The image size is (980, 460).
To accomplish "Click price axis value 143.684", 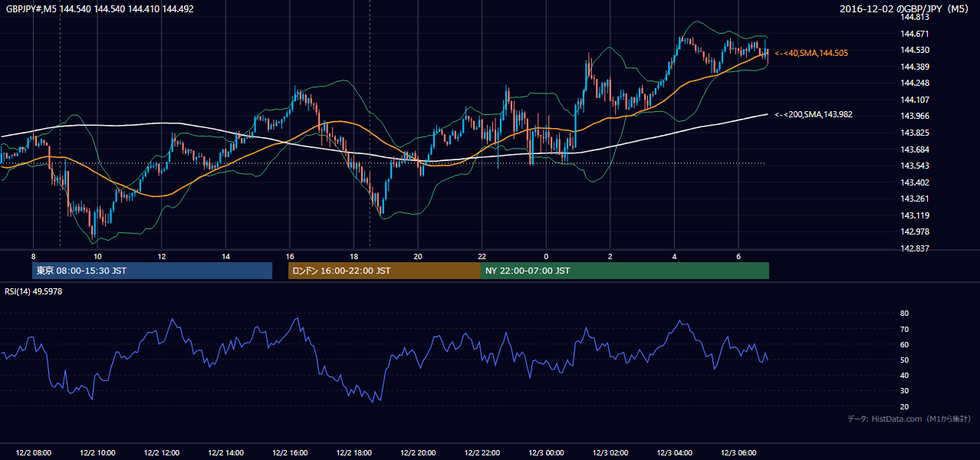I will click(913, 149).
